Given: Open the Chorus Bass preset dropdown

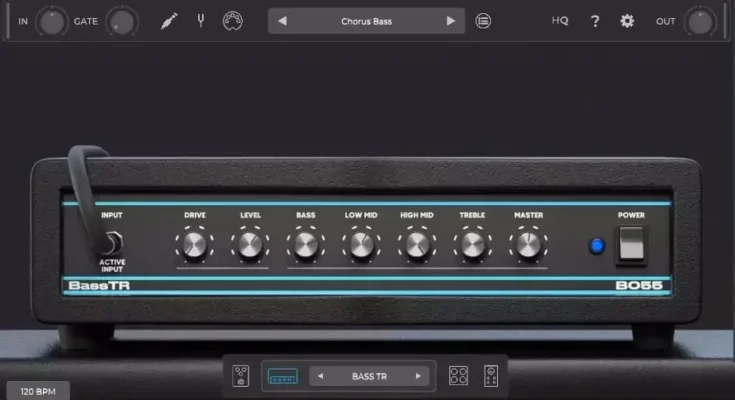Looking at the screenshot, I should click(366, 21).
